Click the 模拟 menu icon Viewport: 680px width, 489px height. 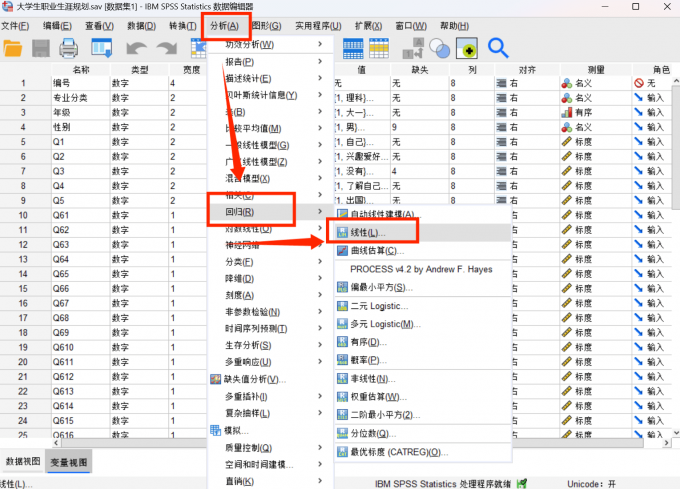pyautogui.click(x=216, y=430)
